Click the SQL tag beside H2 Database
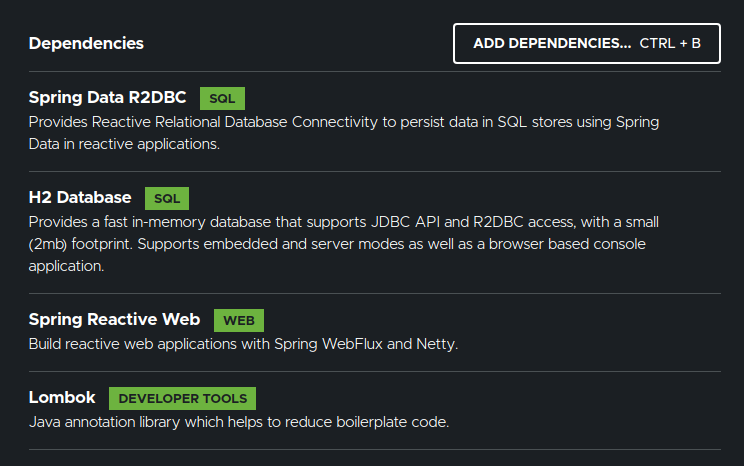The height and width of the screenshot is (466, 744). click(x=166, y=198)
